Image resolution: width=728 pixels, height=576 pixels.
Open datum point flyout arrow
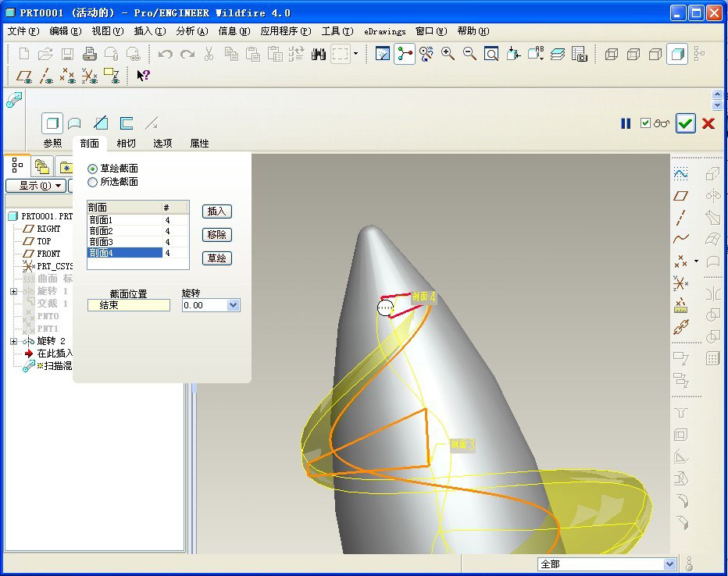(696, 261)
